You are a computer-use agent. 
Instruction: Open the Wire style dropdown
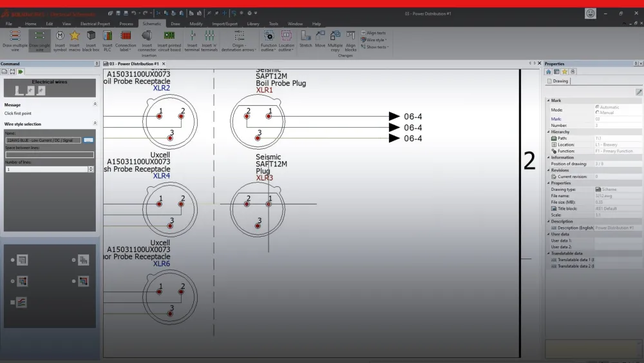(375, 40)
